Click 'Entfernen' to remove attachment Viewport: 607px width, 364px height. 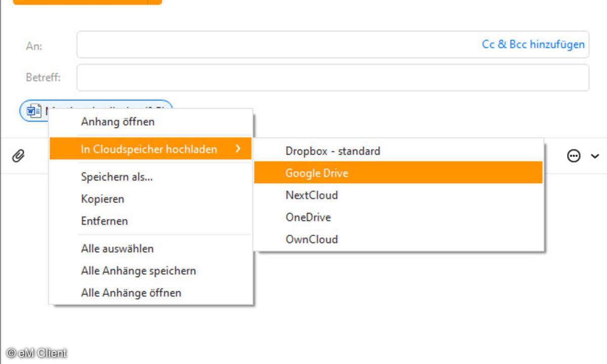[151, 221]
